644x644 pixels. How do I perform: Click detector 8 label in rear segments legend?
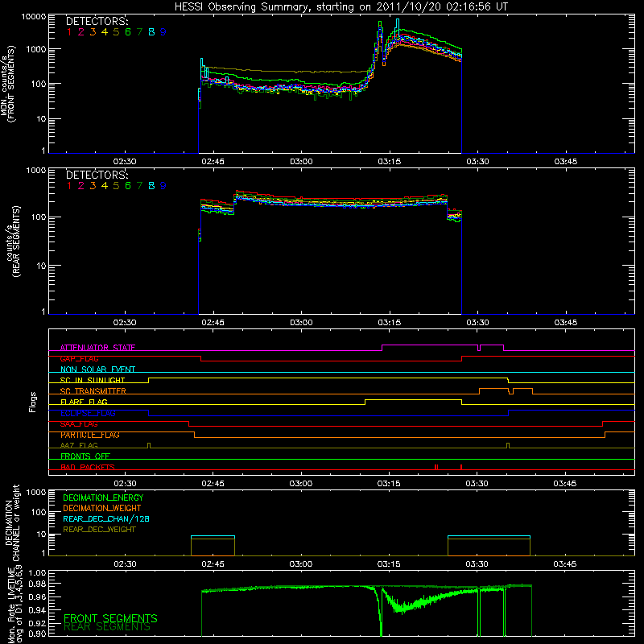[x=151, y=186]
